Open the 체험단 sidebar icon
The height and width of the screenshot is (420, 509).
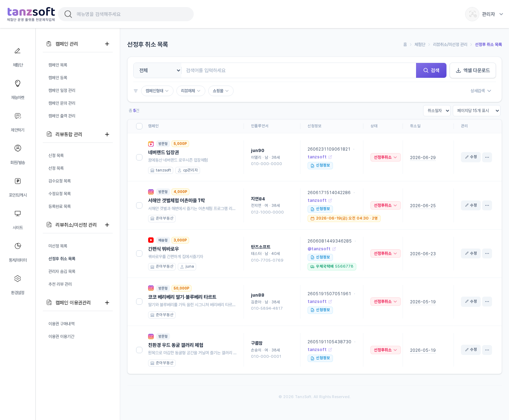point(18,51)
